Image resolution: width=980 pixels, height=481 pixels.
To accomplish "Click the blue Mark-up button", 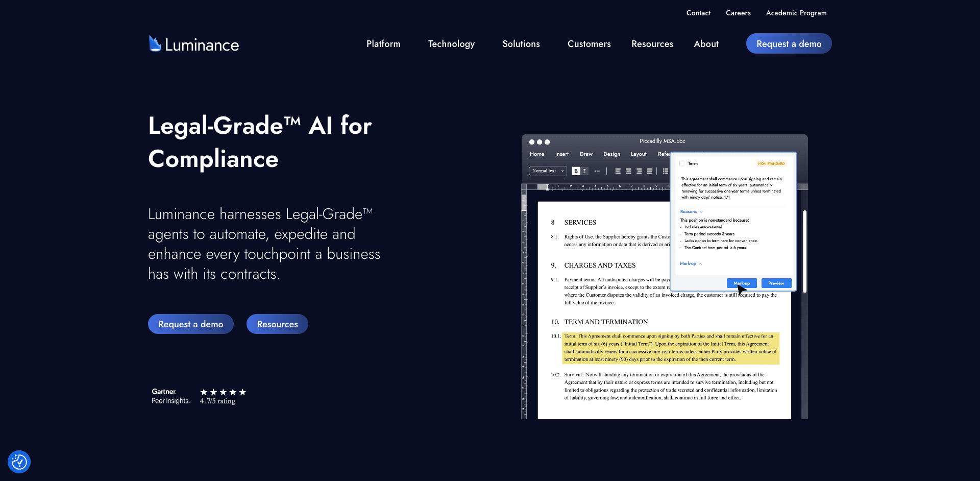I will click(742, 283).
